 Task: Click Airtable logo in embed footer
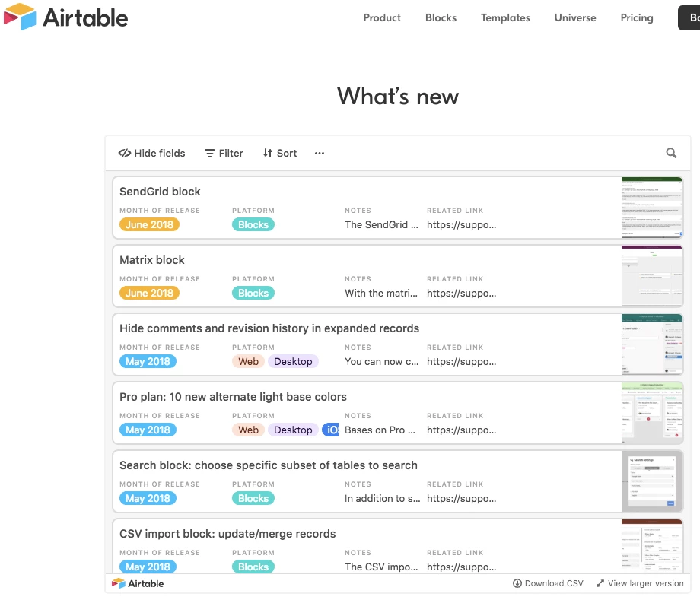click(x=138, y=583)
